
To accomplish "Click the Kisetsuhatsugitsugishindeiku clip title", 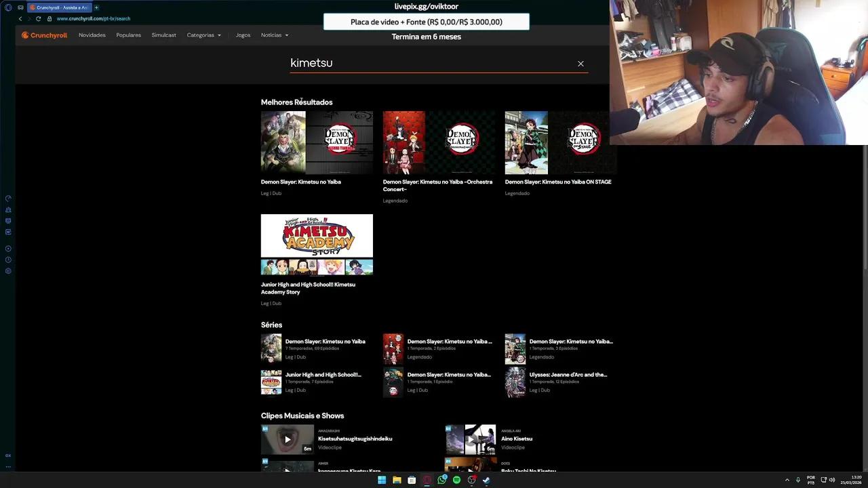I will tap(355, 439).
